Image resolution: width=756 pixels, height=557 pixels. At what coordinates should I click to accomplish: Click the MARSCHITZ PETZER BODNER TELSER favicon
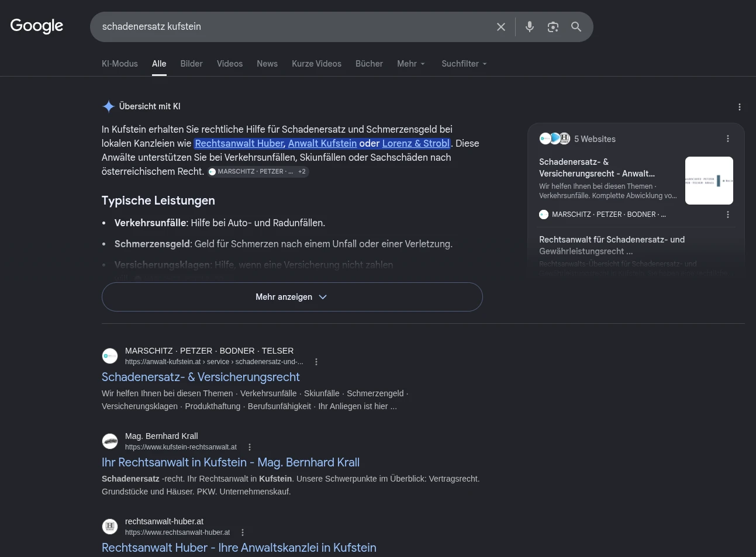pos(110,356)
